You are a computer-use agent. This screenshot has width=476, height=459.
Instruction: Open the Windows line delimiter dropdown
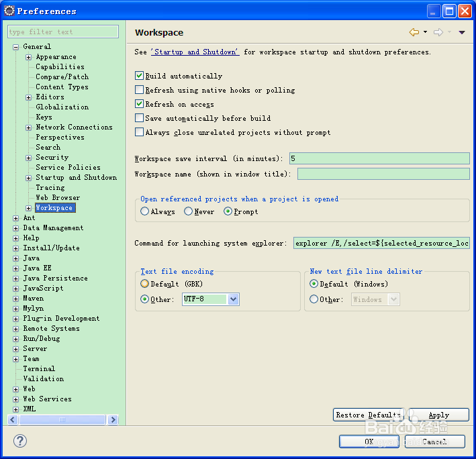click(393, 299)
